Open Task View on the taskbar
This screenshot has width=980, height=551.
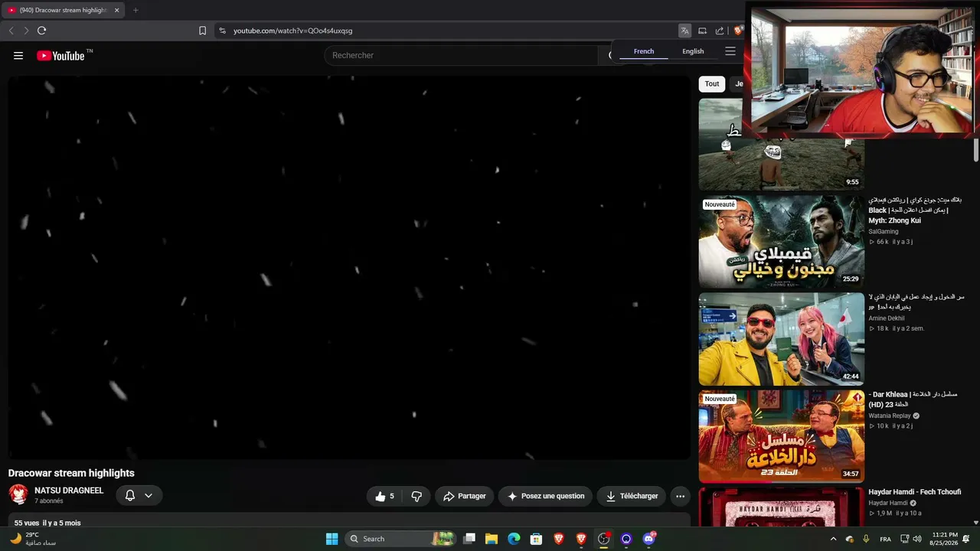(x=469, y=539)
